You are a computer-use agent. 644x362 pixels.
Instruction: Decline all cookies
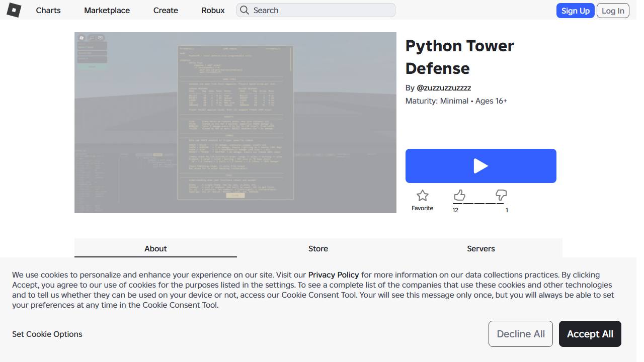pyautogui.click(x=521, y=334)
